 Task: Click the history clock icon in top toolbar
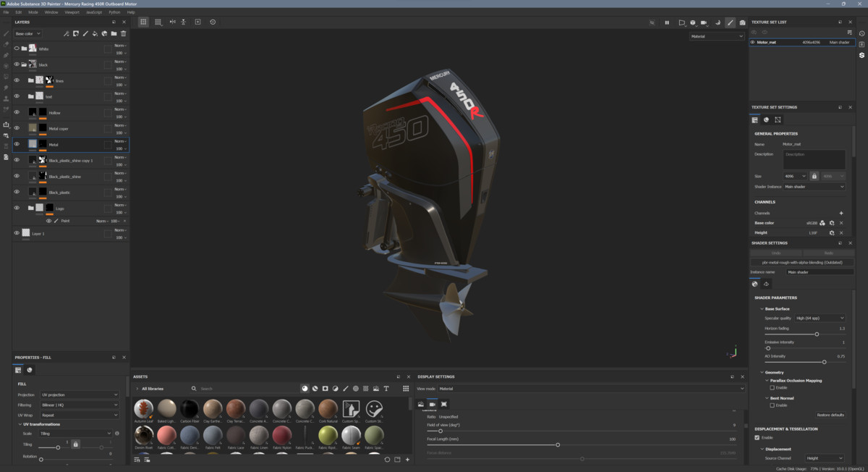pos(213,22)
